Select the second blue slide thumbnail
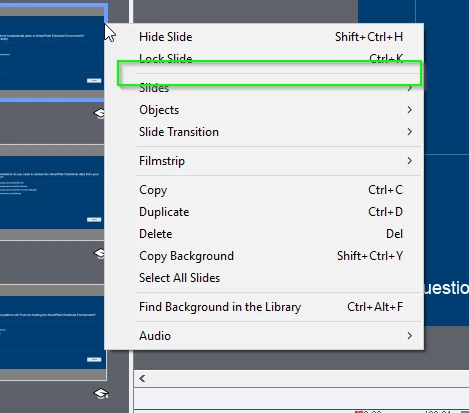This screenshot has height=413, width=469. [52, 192]
